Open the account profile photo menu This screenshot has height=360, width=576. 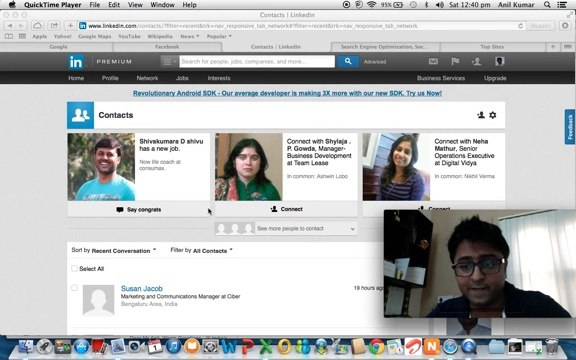click(x=499, y=61)
